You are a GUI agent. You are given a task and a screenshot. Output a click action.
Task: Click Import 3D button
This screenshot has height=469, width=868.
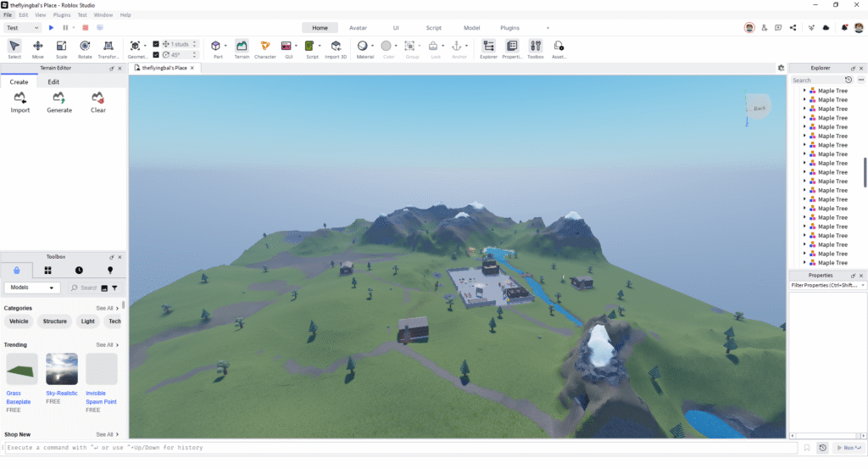[x=336, y=49]
